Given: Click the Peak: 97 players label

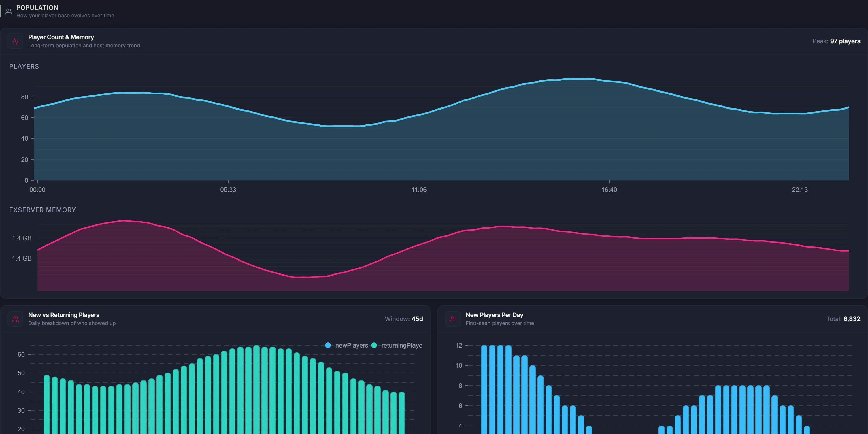Looking at the screenshot, I should pyautogui.click(x=836, y=41).
